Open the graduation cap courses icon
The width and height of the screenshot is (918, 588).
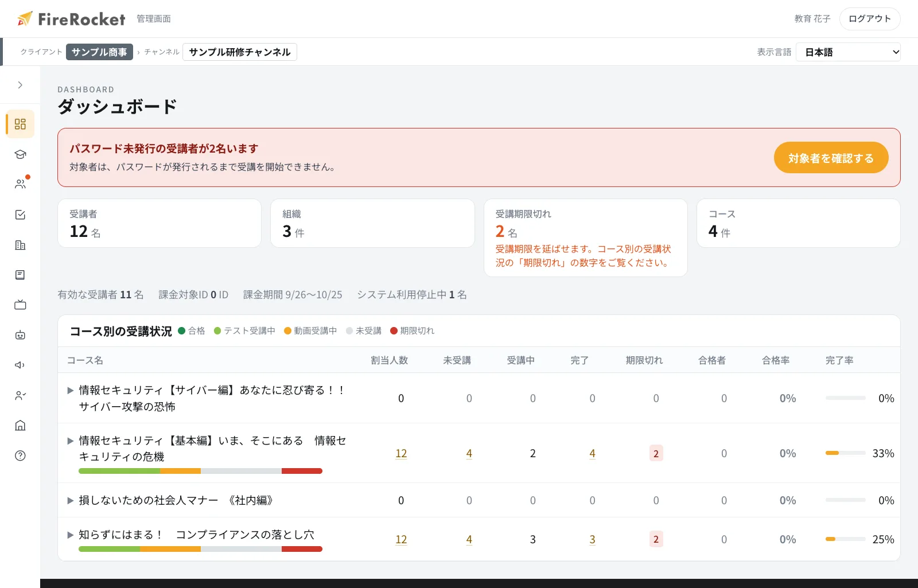coord(20,154)
